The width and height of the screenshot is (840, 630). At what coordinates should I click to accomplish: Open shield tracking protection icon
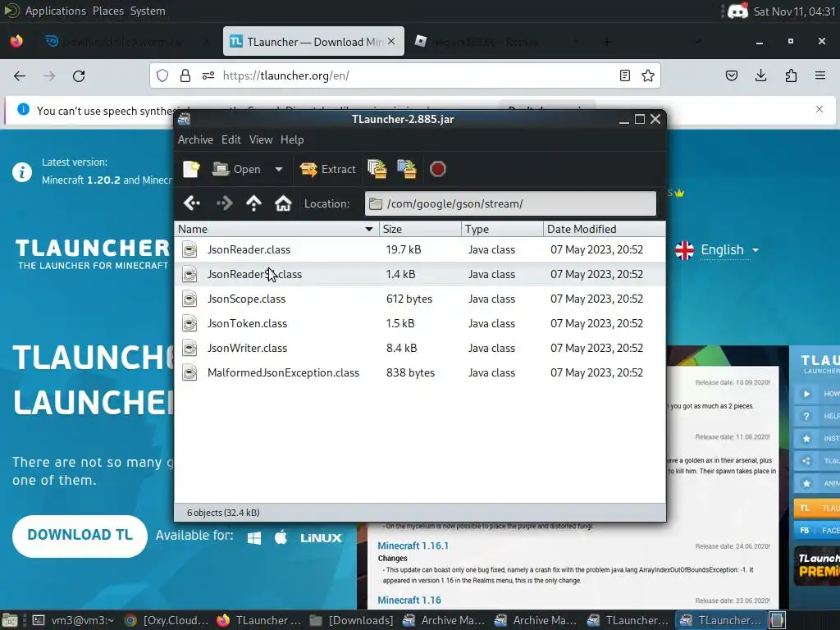[162, 75]
